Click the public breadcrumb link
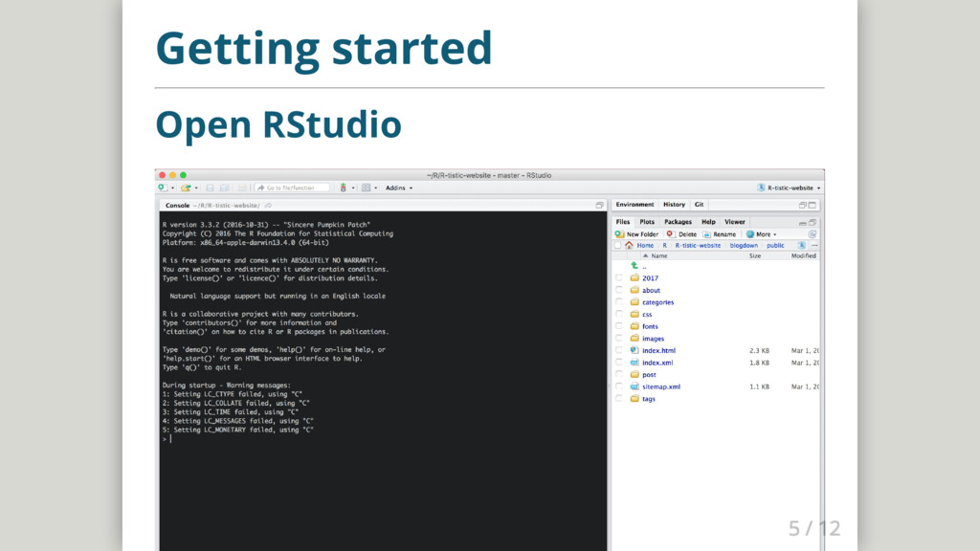This screenshot has width=980, height=551. 775,246
